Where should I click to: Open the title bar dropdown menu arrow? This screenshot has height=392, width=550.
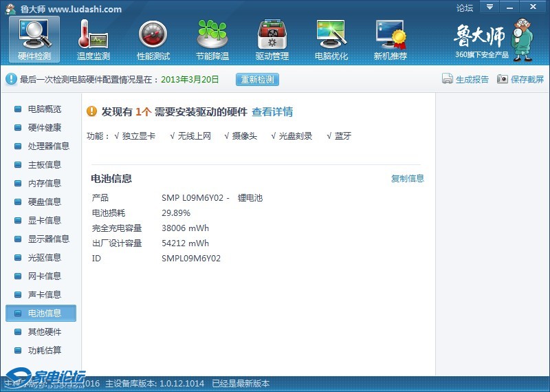click(x=489, y=8)
